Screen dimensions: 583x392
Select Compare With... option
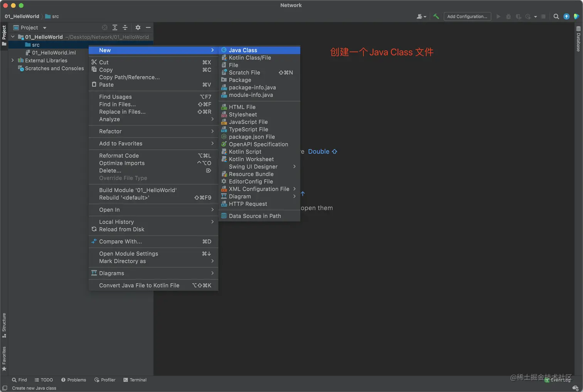click(153, 242)
